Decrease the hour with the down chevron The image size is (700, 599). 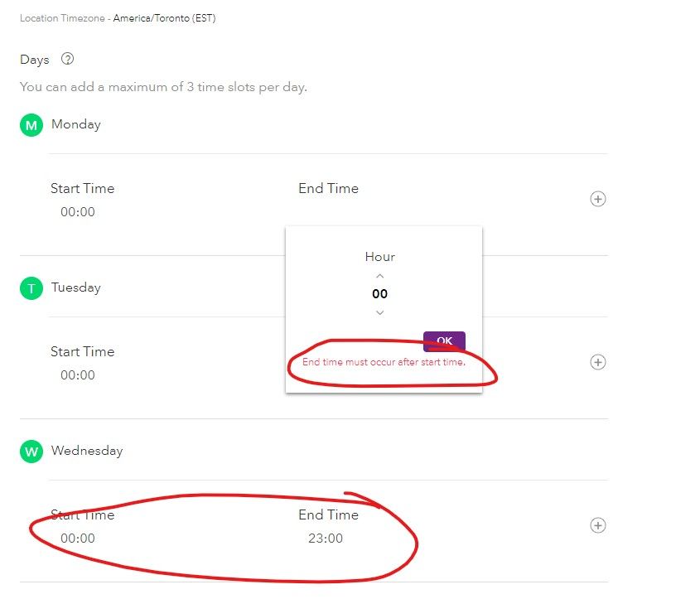(380, 312)
